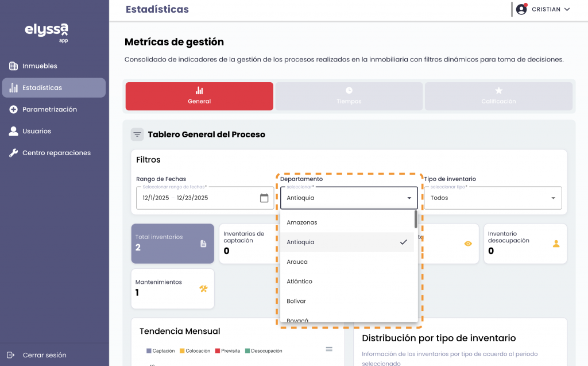Collapse the Departamento dropdown arrow
The image size is (588, 366).
(409, 198)
